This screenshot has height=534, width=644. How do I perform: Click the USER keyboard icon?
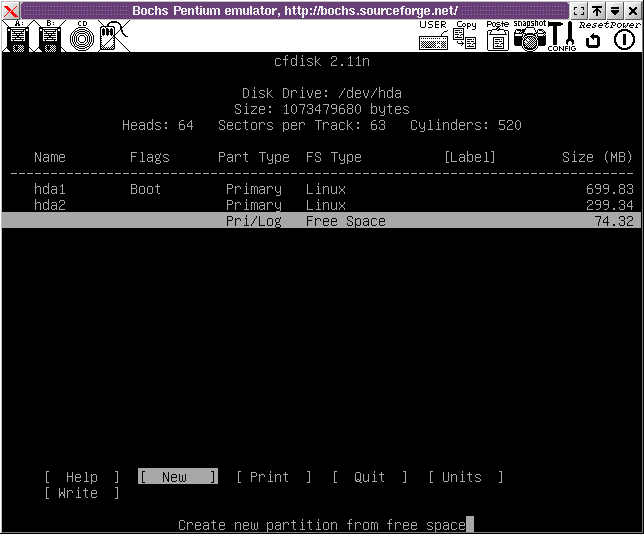pos(434,37)
